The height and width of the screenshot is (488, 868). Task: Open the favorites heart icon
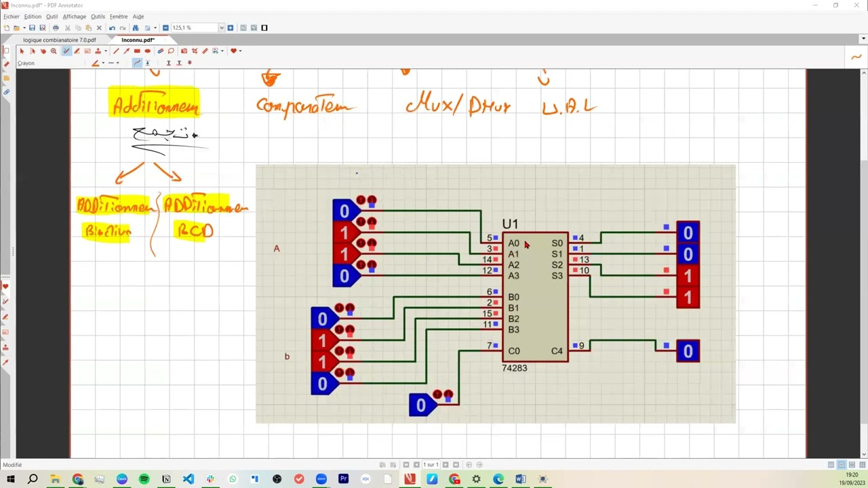(233, 51)
